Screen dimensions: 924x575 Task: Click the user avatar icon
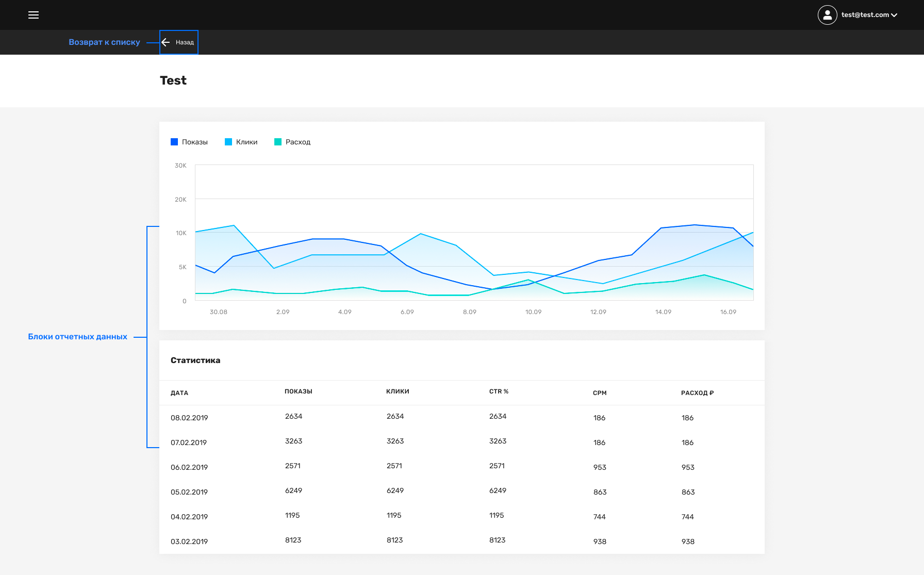(x=827, y=15)
